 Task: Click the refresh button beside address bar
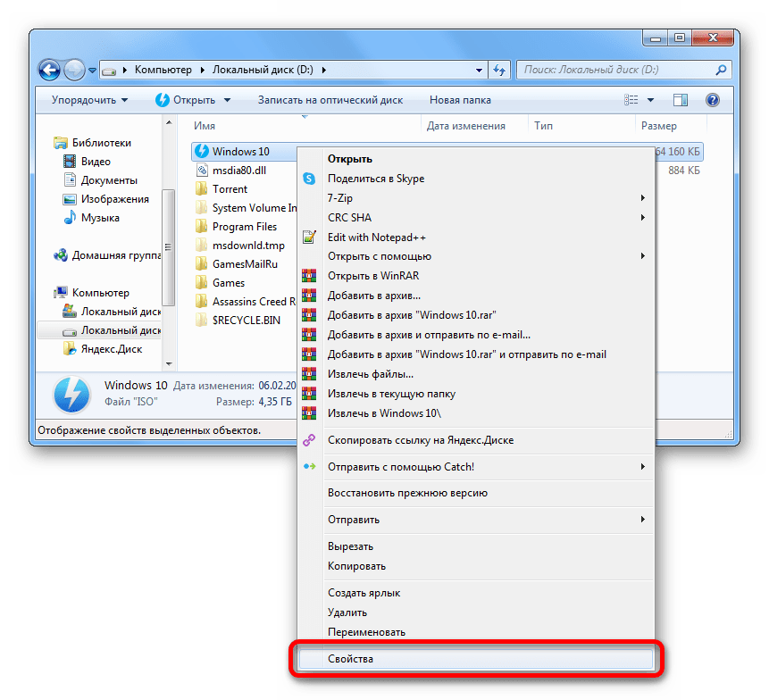pos(499,69)
